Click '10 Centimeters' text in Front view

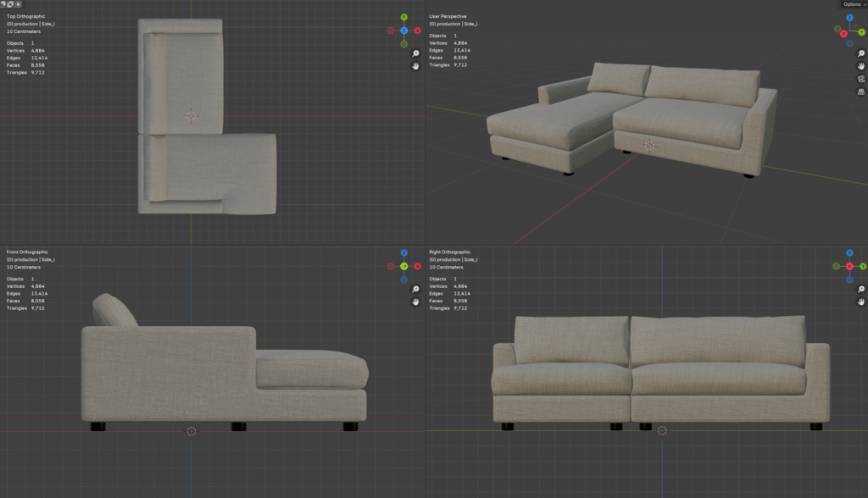pyautogui.click(x=23, y=268)
